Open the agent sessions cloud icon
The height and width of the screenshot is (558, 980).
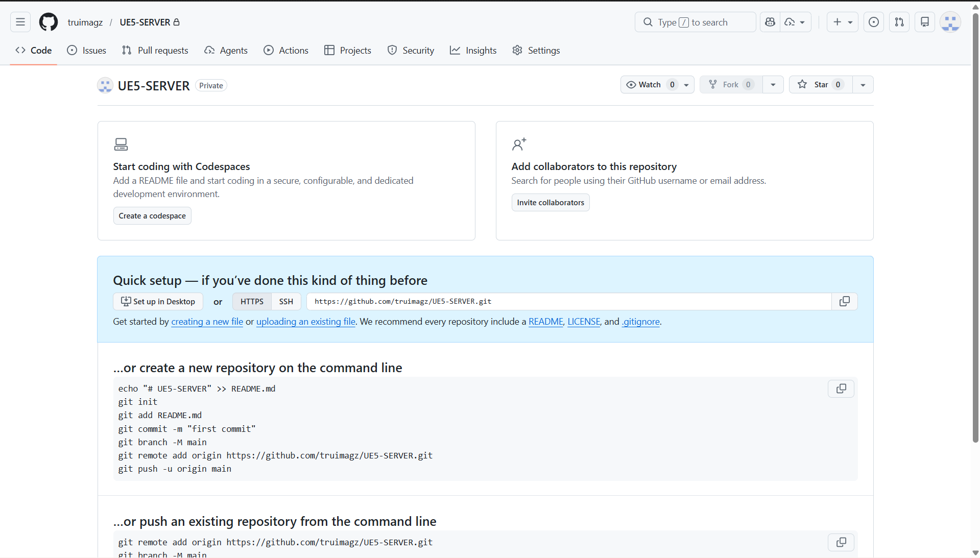click(790, 22)
